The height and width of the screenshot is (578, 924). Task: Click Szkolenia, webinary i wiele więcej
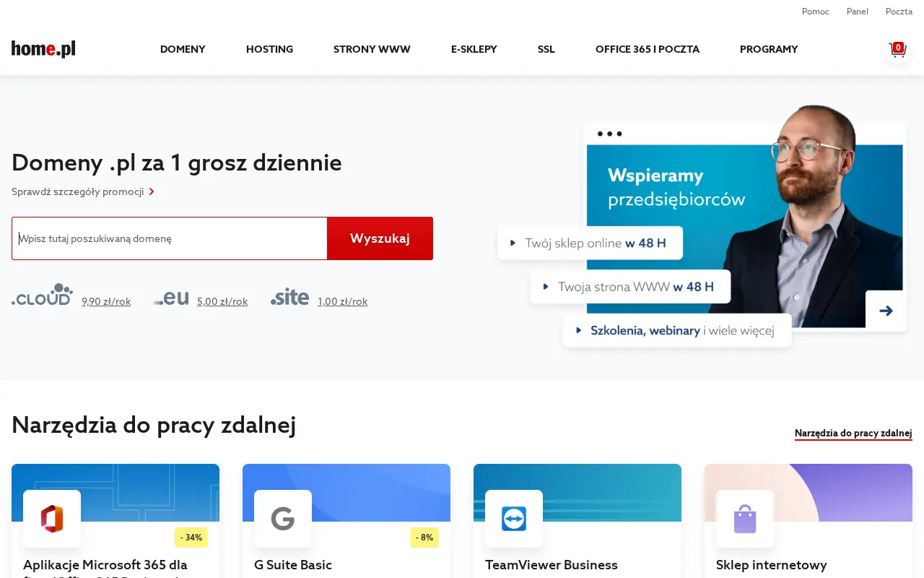677,330
